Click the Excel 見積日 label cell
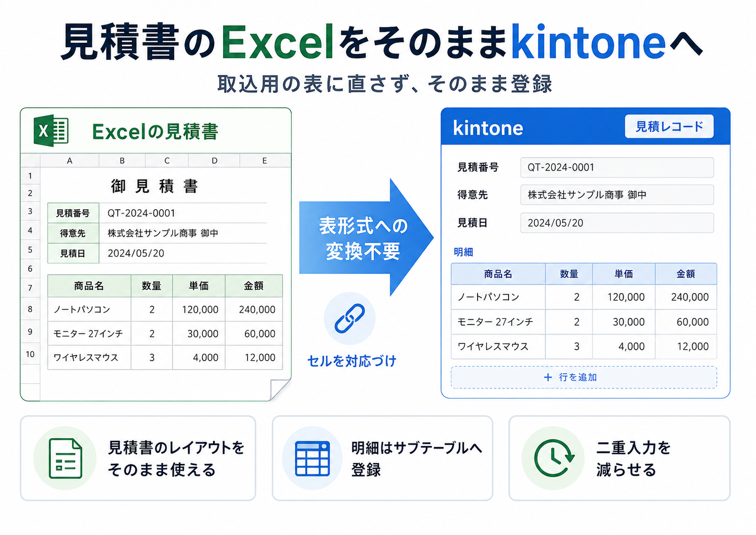The height and width of the screenshot is (535, 756). click(73, 253)
